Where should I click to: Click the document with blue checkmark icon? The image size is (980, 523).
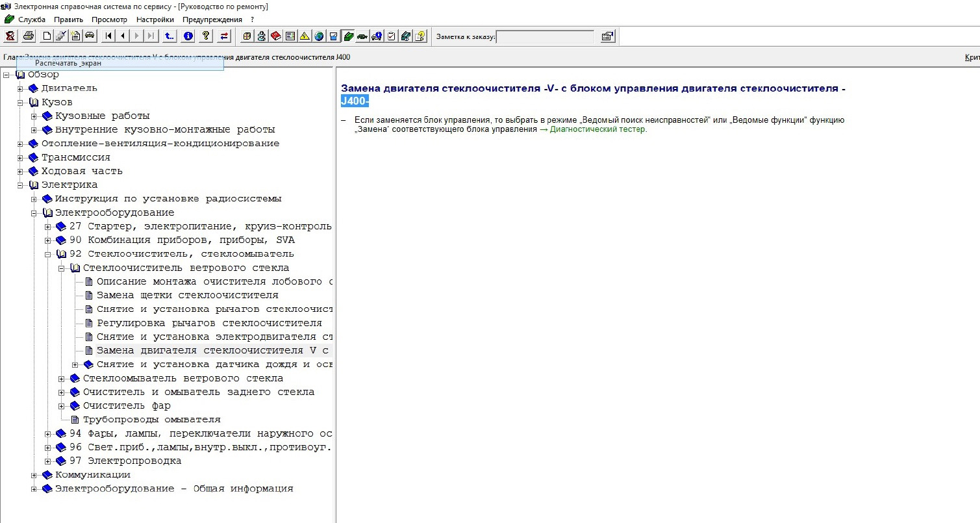click(61, 36)
